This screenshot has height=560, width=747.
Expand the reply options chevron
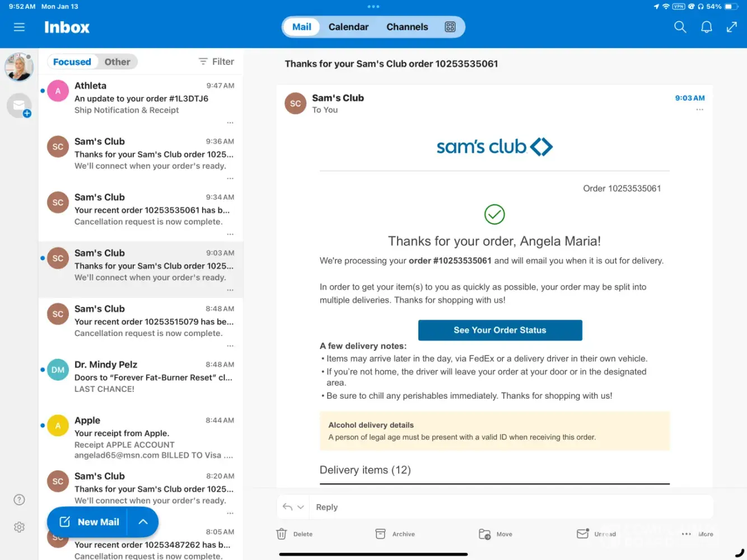pyautogui.click(x=301, y=507)
